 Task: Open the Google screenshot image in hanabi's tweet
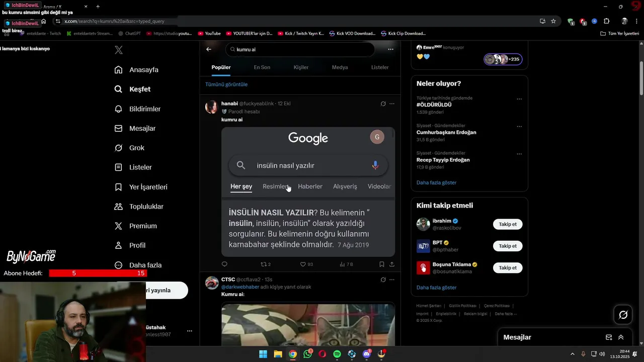tap(308, 192)
